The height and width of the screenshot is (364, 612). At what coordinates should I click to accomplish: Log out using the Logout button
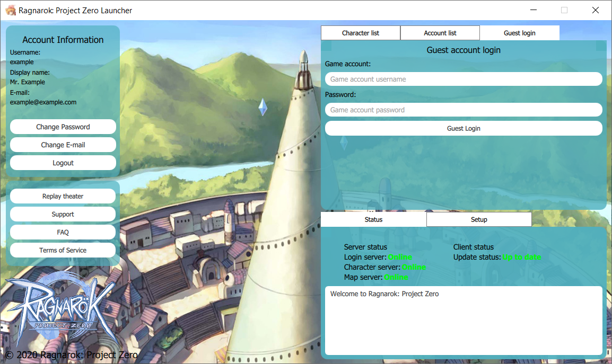[x=63, y=163]
